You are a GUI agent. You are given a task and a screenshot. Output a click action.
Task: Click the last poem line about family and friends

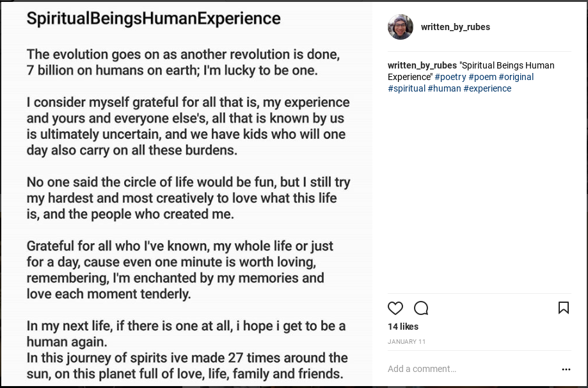(x=186, y=374)
